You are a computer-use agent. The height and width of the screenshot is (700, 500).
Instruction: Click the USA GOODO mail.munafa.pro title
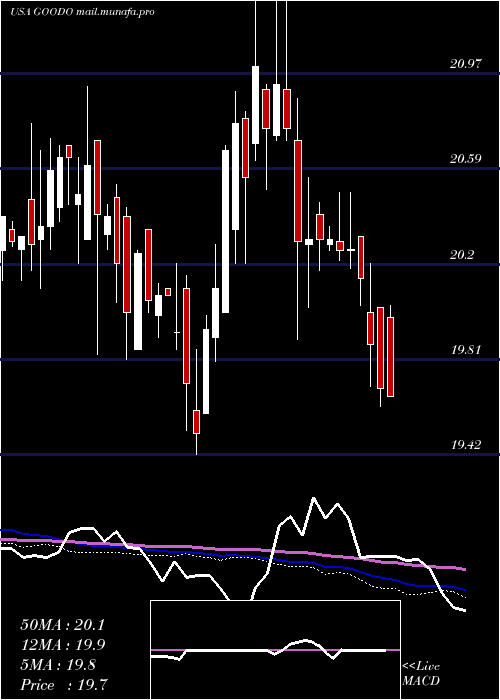click(x=83, y=12)
